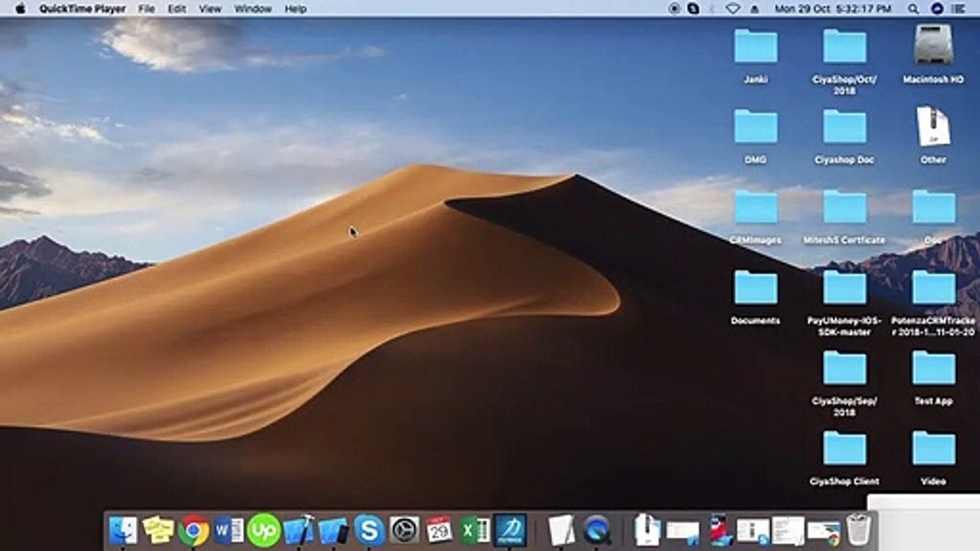Open the Trash in the Dock
Image resolution: width=980 pixels, height=551 pixels.
[858, 530]
